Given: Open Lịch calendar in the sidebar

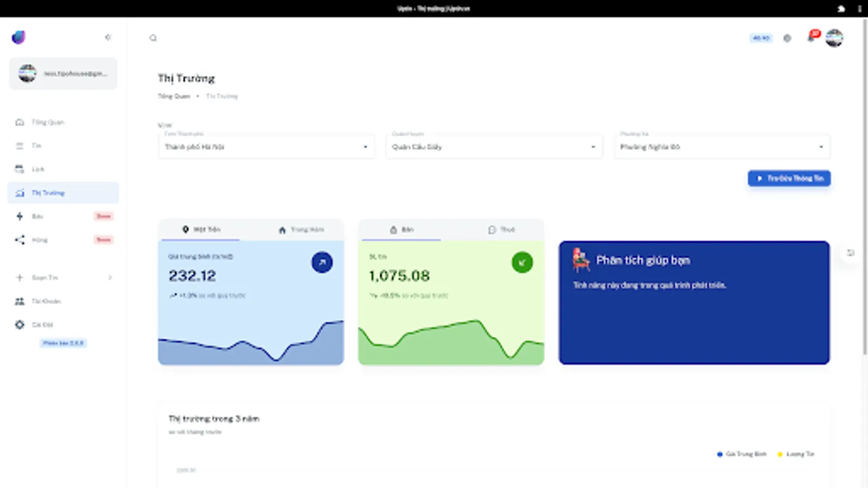Looking at the screenshot, I should click(63, 169).
